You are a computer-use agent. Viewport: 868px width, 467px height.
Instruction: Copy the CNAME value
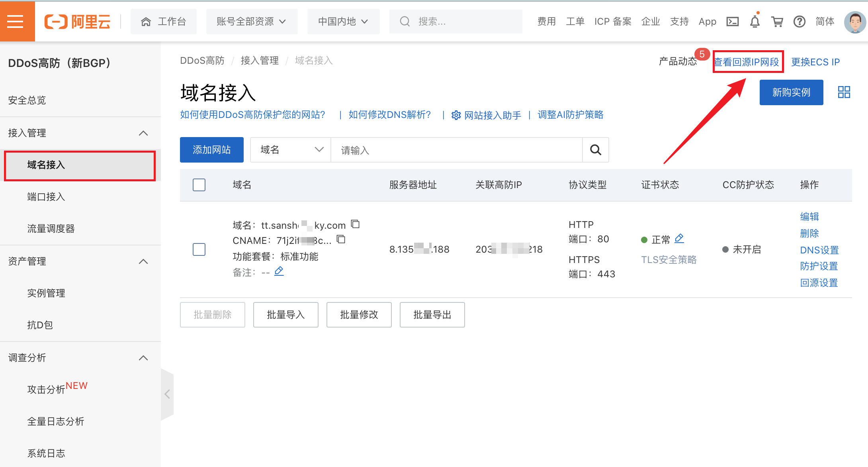(341, 239)
